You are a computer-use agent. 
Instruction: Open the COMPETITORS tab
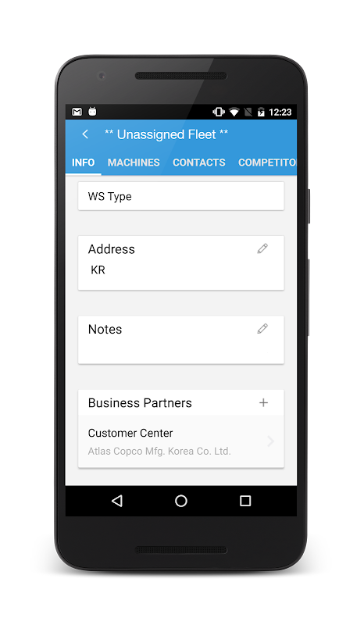[267, 162]
